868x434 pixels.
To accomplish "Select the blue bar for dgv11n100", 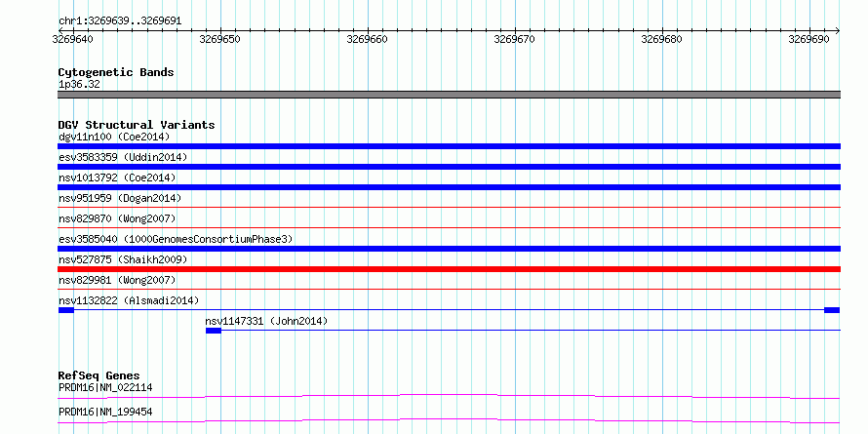I will pos(449,146).
